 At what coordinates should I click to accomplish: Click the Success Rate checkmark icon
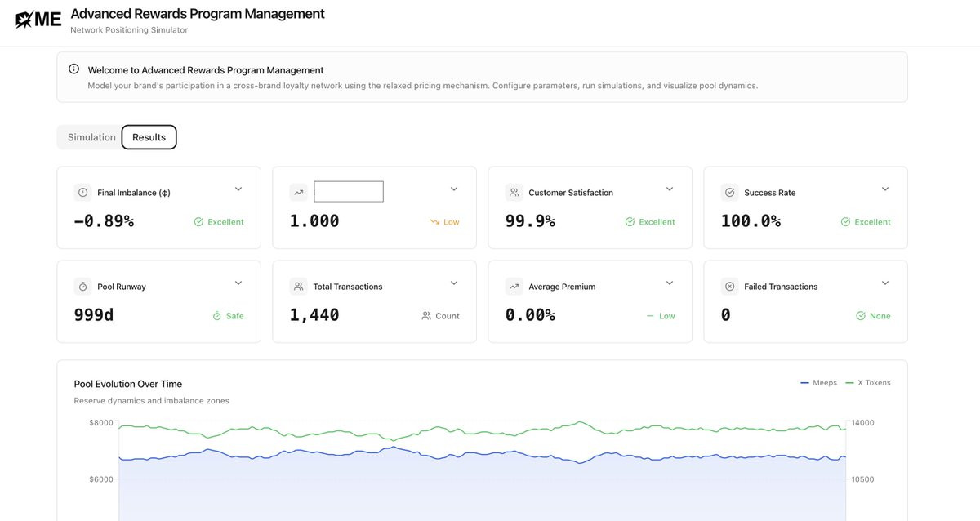(729, 193)
